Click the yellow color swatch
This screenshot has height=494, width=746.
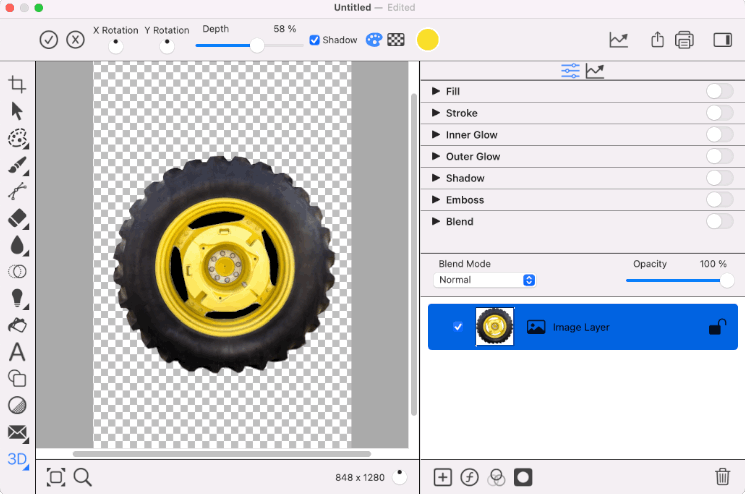(427, 40)
